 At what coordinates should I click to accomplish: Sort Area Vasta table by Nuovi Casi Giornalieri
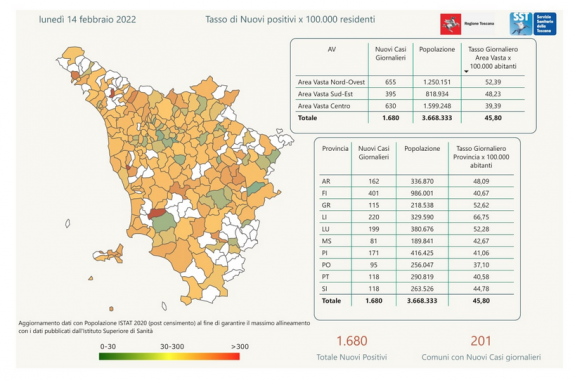(391, 54)
